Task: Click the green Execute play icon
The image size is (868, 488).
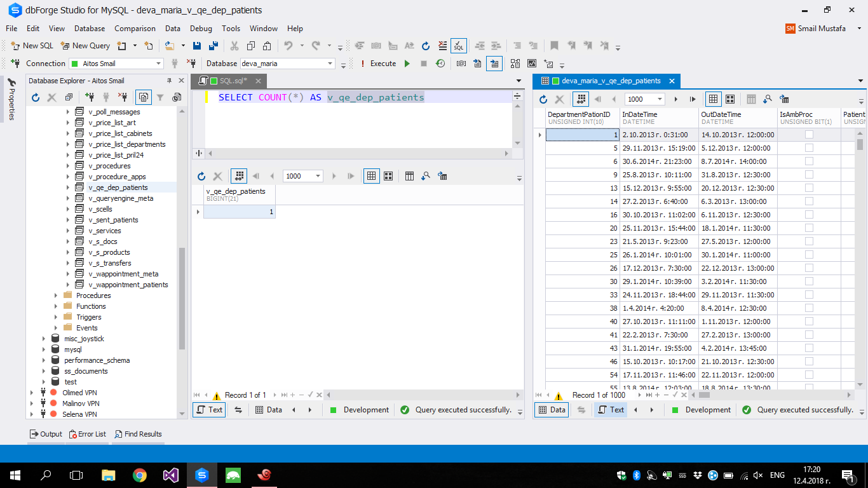Action: click(407, 64)
